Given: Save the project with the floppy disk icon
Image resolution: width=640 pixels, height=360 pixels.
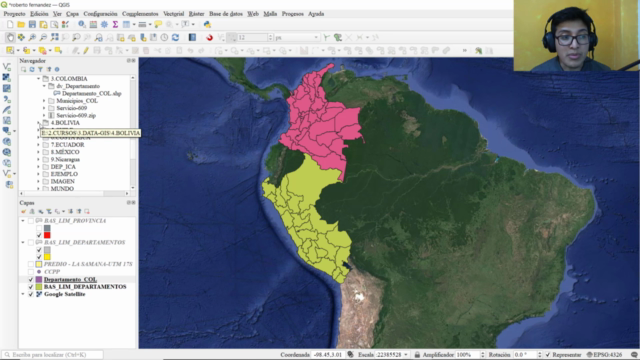Looking at the screenshot, I should click(x=32, y=25).
